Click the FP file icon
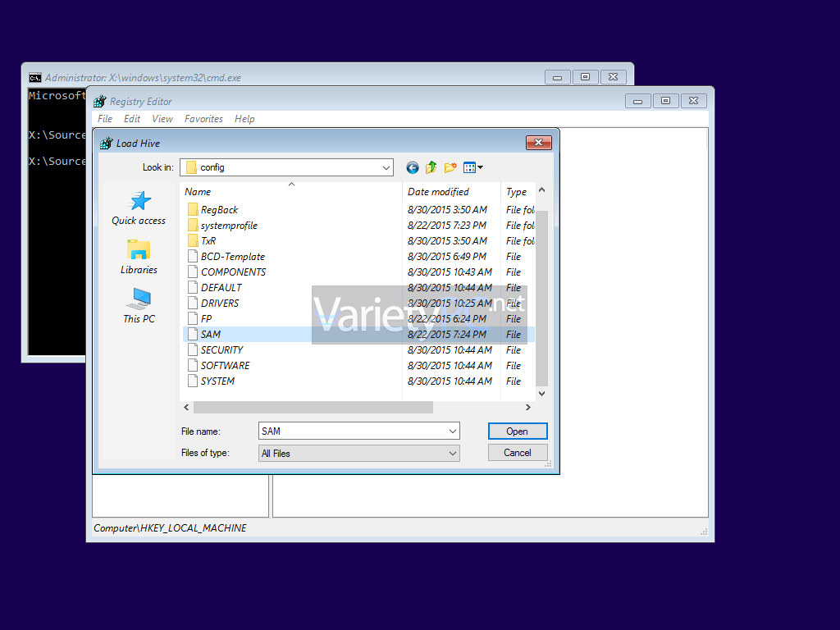 193,318
